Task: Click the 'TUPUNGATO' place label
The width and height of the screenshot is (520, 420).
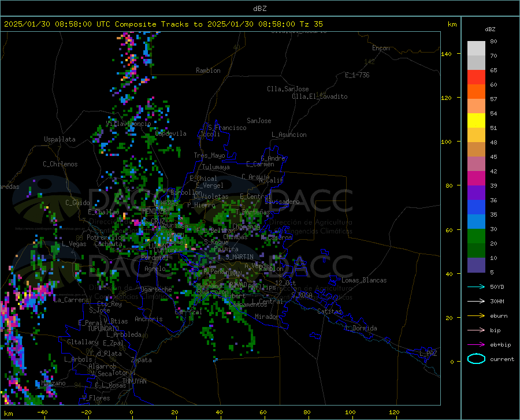Action: [103, 329]
